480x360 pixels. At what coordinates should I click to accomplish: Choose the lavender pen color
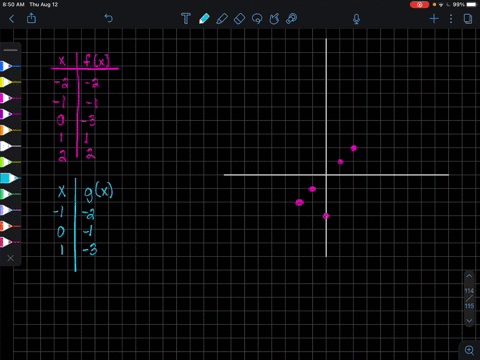10,210
